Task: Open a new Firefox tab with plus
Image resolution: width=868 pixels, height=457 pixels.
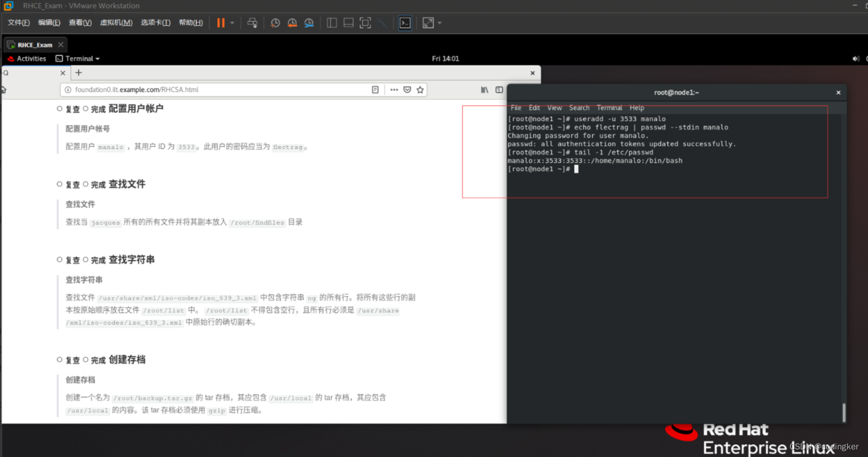Action: pos(78,73)
